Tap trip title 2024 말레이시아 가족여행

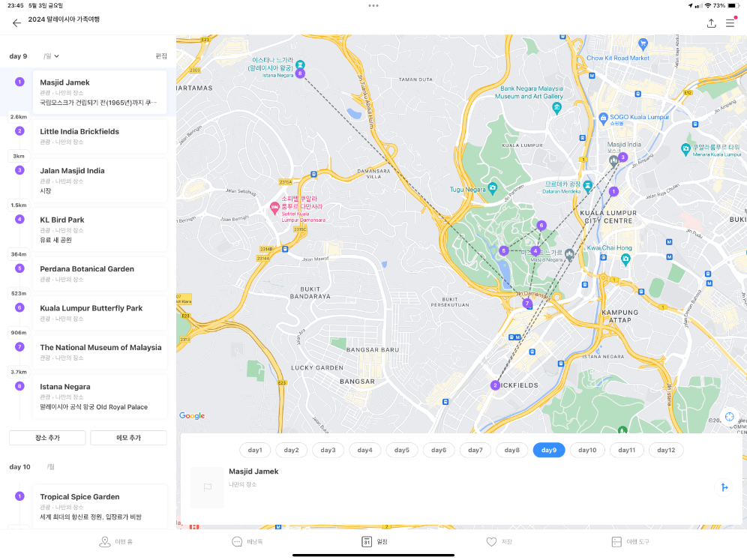[x=64, y=19]
